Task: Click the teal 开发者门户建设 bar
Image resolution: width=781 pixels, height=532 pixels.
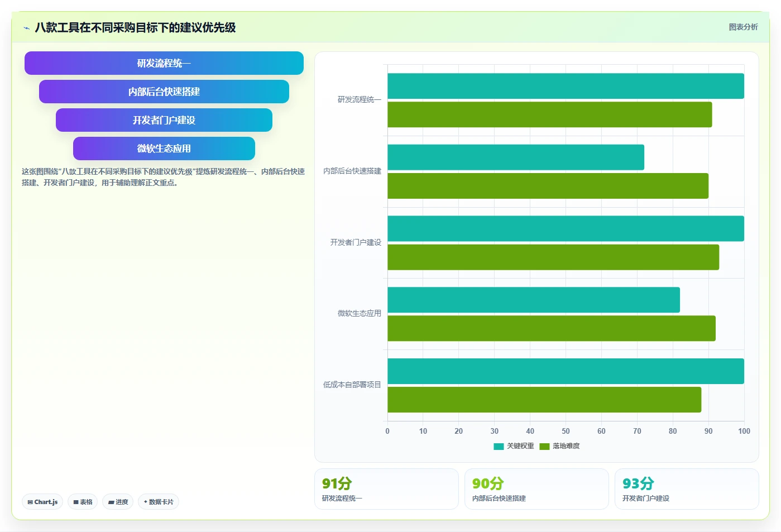Action: click(566, 229)
